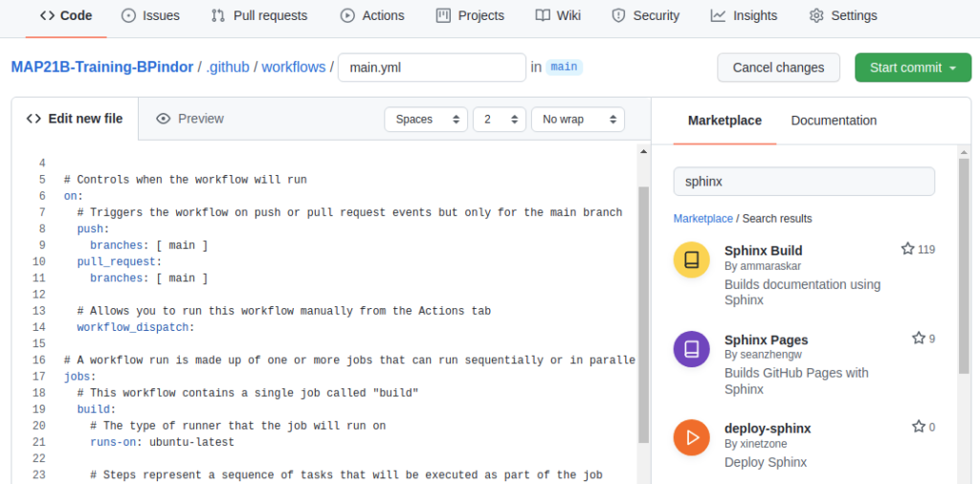The image size is (980, 484).
Task: Open the Sphinx Pages action
Action: pyautogui.click(x=767, y=340)
